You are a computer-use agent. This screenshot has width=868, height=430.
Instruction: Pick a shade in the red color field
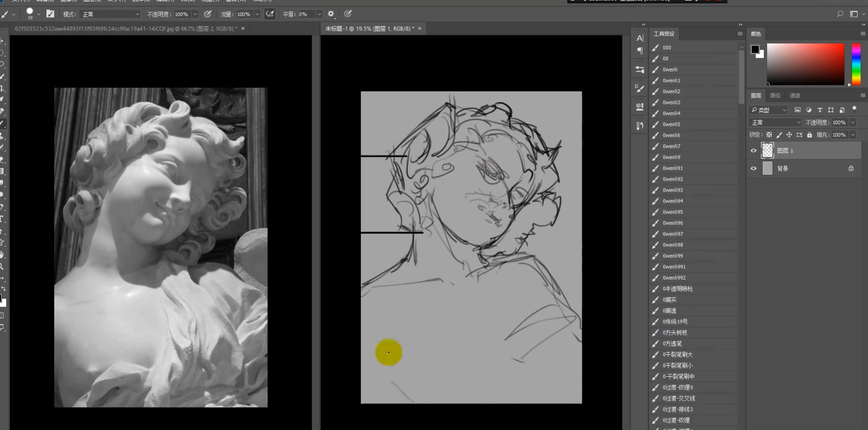pos(805,64)
